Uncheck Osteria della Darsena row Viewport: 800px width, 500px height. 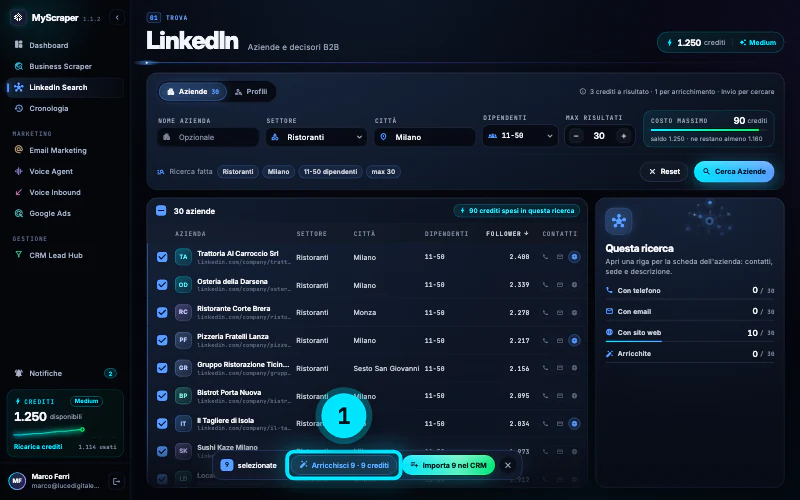(x=162, y=285)
